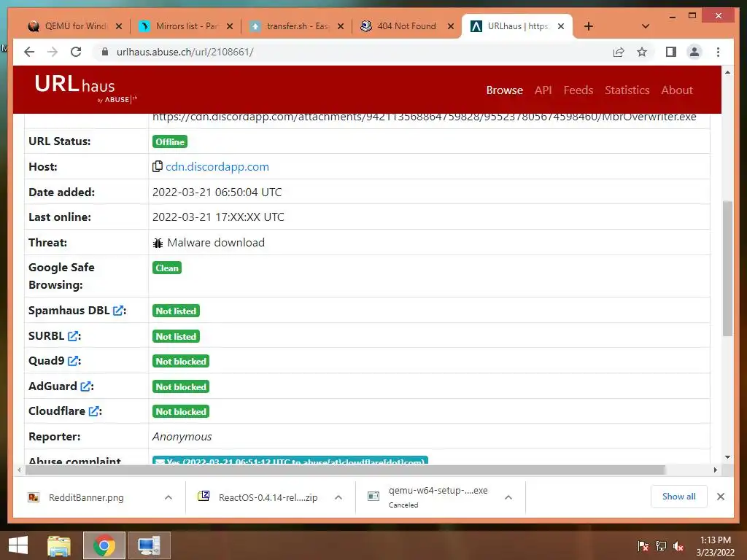Click the horizontal scrollbar thumb

pyautogui.click(x=345, y=470)
